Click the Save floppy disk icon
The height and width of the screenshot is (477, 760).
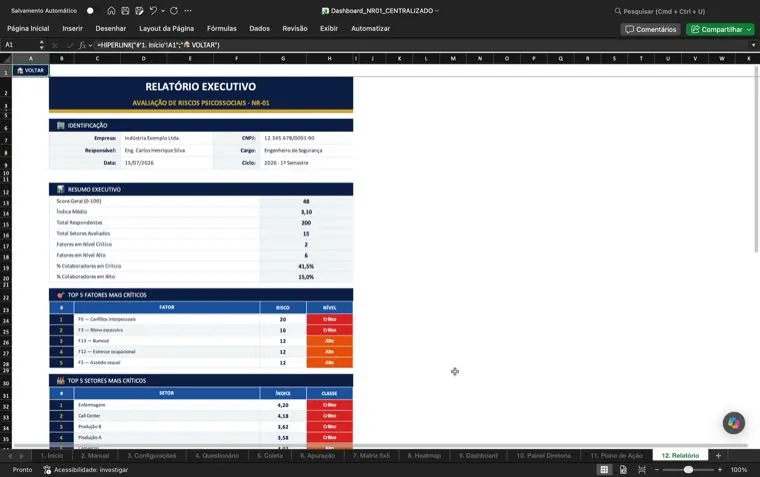tap(125, 11)
